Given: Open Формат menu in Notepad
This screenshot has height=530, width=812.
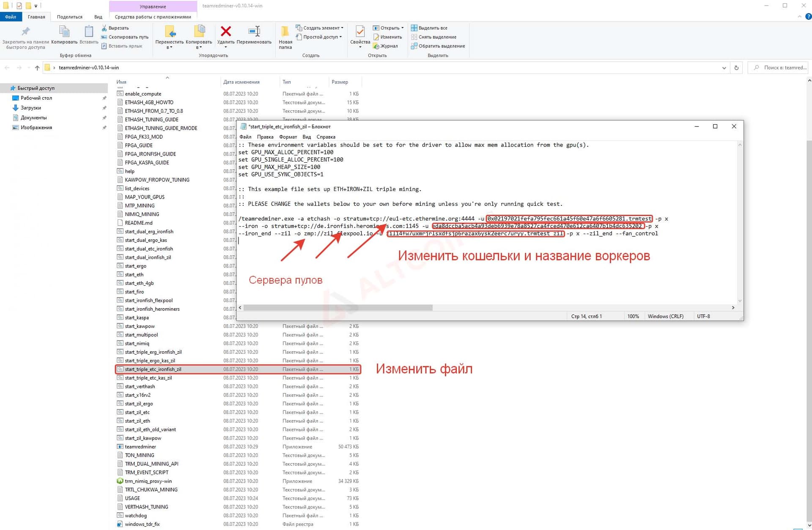Looking at the screenshot, I should tap(288, 137).
